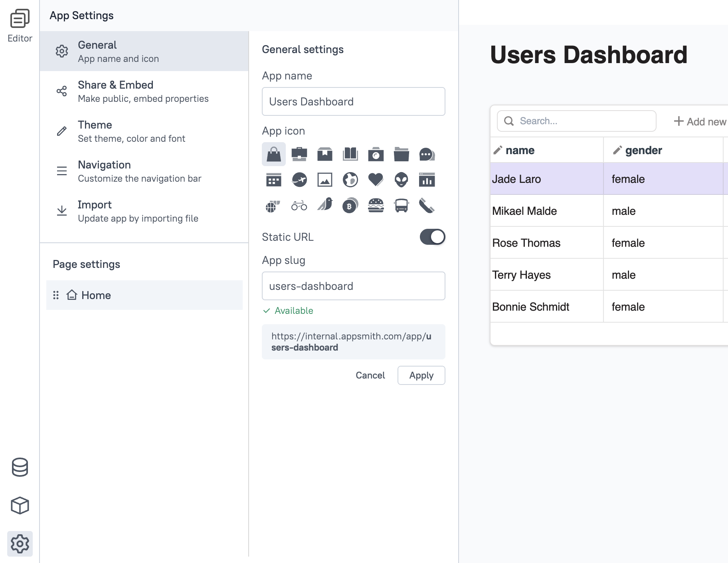
Task: Select the camera app icon
Action: pyautogui.click(x=376, y=154)
